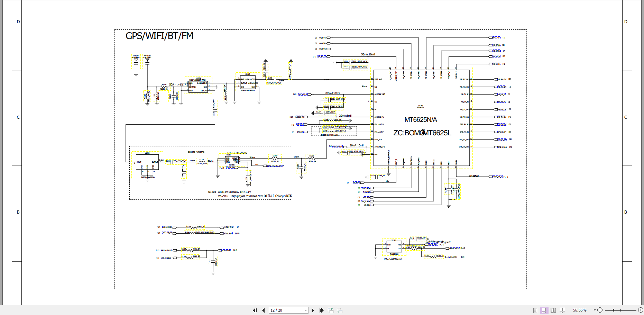Click the zoom slider handle
The height and width of the screenshot is (315, 644).
click(614, 310)
